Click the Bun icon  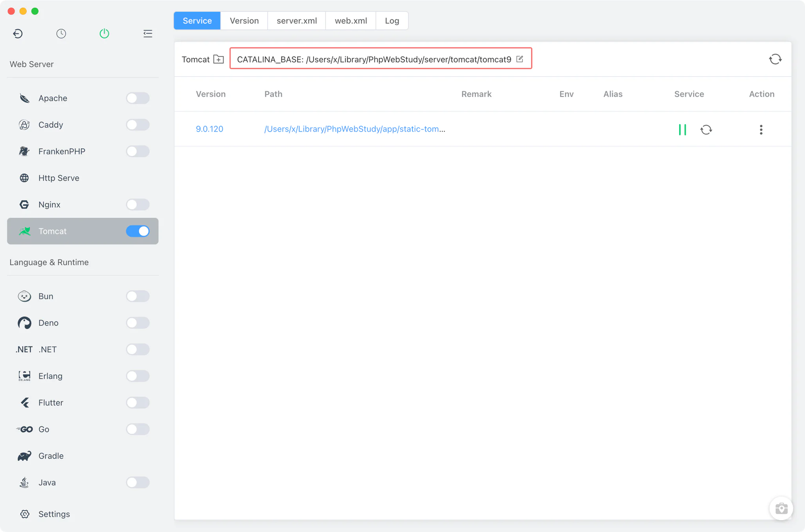click(x=24, y=296)
